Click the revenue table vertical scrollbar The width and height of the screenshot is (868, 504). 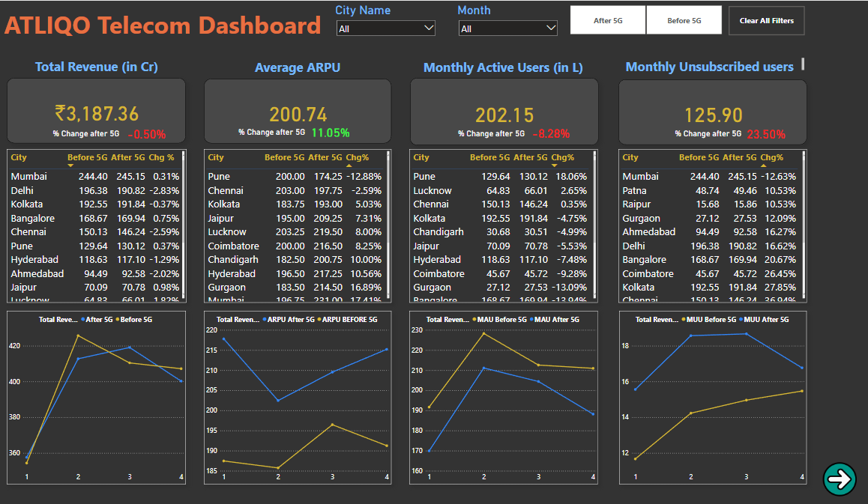[x=182, y=225]
